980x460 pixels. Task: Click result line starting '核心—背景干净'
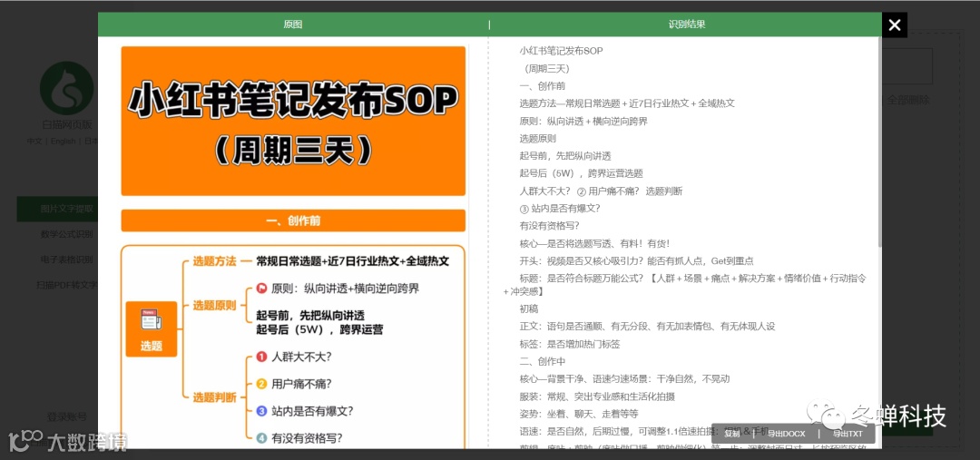624,378
